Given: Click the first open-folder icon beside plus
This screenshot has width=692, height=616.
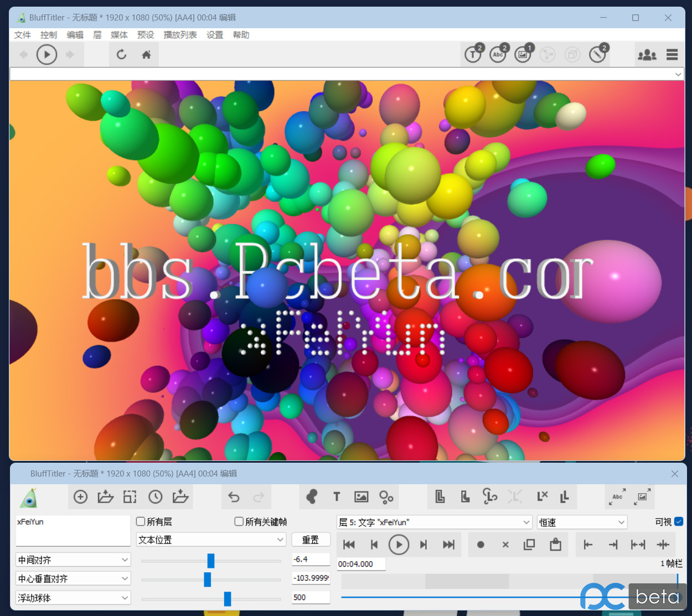Looking at the screenshot, I should [x=105, y=497].
